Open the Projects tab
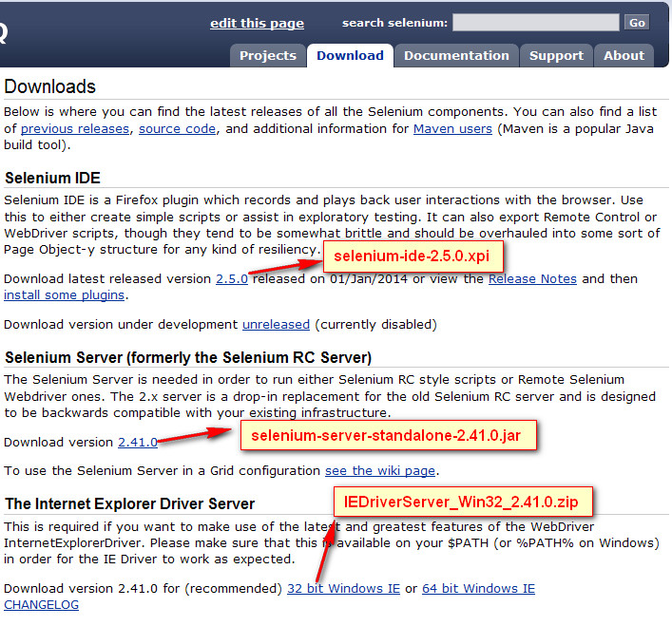This screenshot has height=626, width=672. click(x=268, y=56)
